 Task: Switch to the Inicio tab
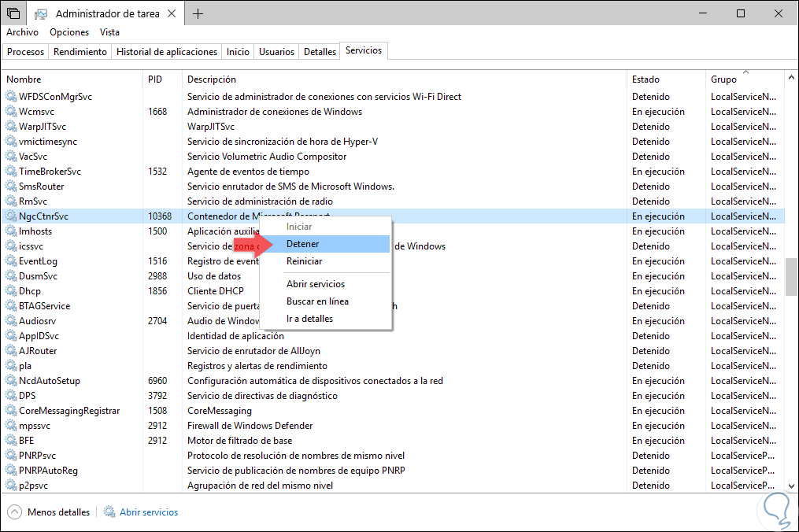[x=238, y=51]
